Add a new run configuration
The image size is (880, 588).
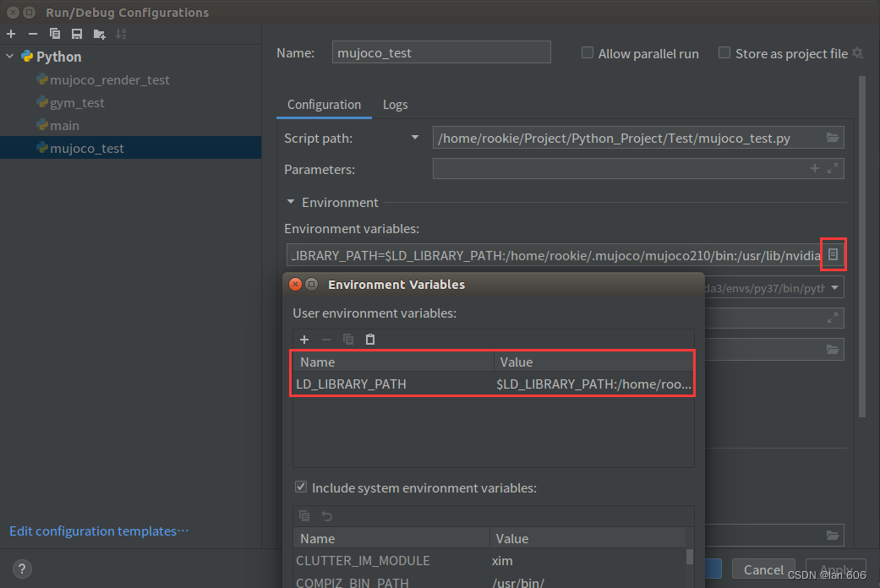tap(11, 35)
